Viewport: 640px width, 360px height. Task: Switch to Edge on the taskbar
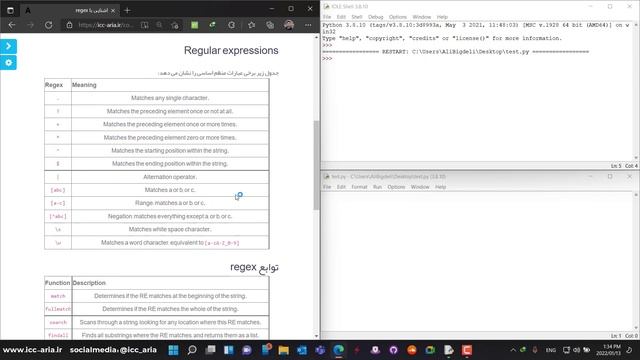click(x=338, y=350)
